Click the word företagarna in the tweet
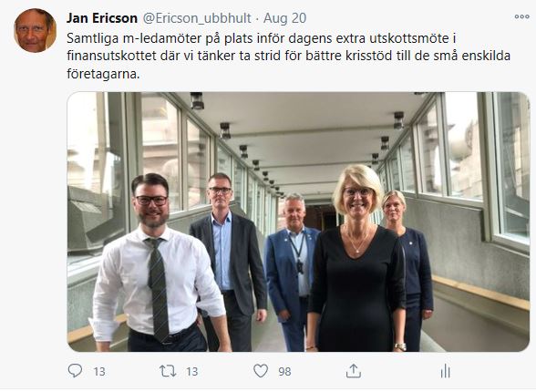This screenshot has width=536, height=392. coord(103,74)
